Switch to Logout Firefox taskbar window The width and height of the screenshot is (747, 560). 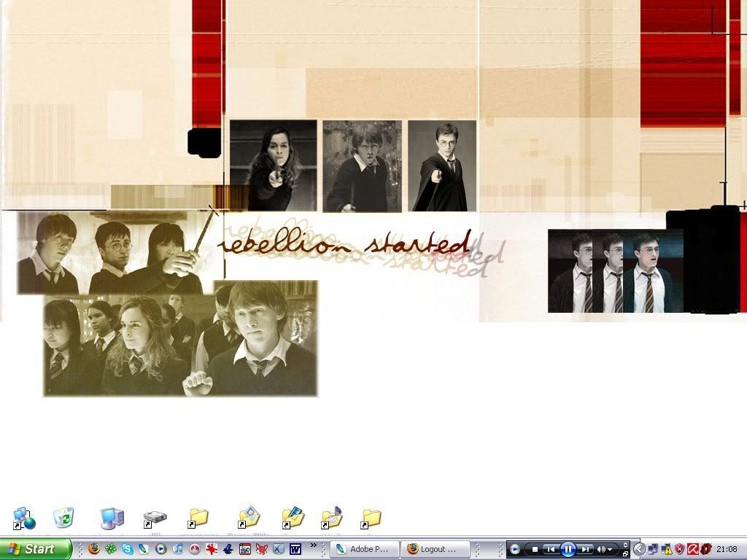(436, 549)
